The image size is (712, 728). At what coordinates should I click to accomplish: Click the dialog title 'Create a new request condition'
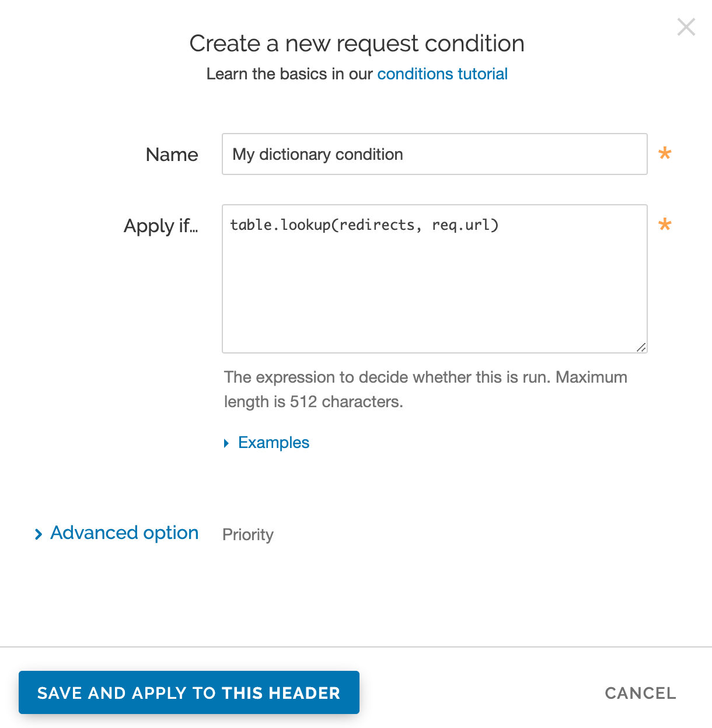356,43
